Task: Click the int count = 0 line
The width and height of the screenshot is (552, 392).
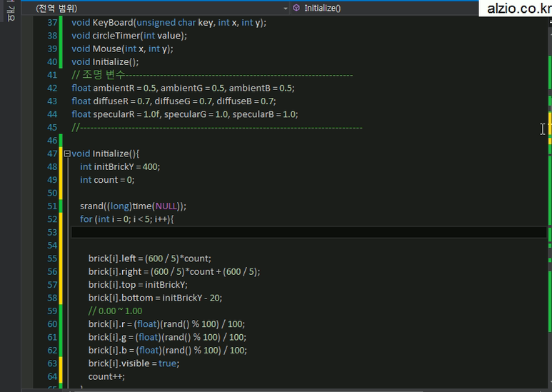Action: (107, 180)
